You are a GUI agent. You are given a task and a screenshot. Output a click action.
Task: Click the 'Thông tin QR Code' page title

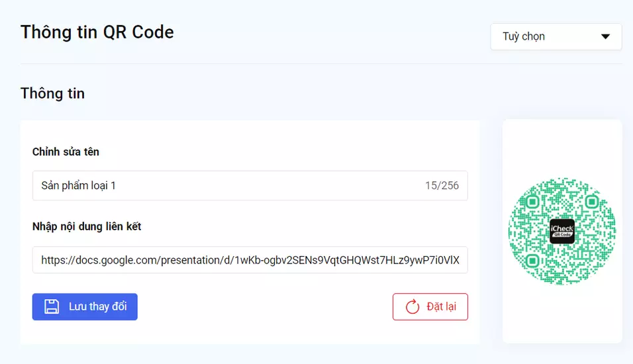tap(97, 32)
